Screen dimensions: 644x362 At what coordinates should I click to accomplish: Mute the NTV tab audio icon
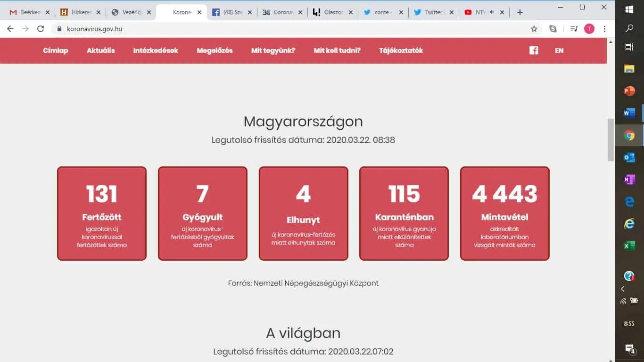click(x=492, y=12)
